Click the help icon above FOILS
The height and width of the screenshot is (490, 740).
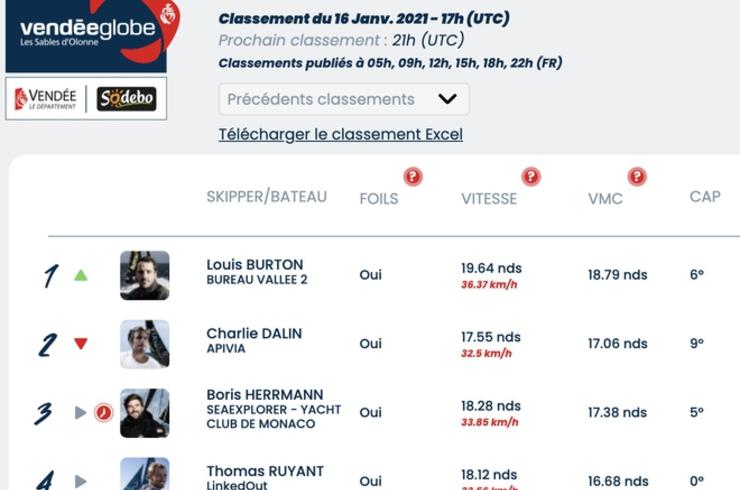pos(413,177)
